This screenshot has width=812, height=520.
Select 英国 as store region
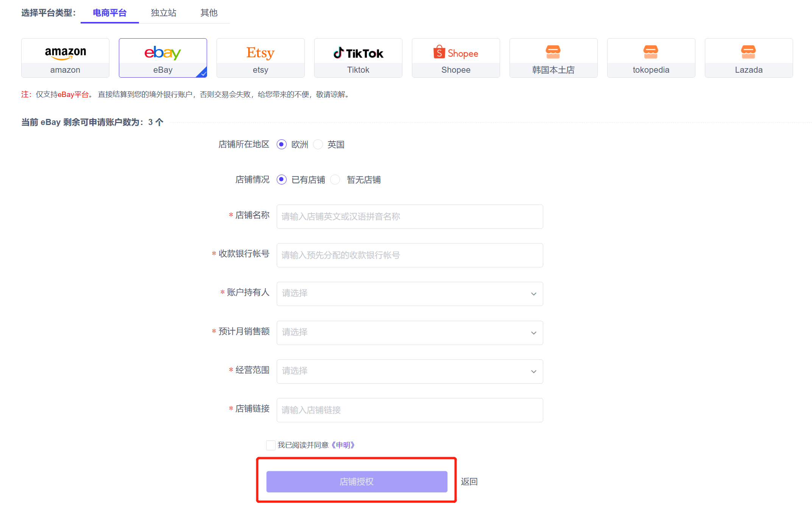[318, 144]
